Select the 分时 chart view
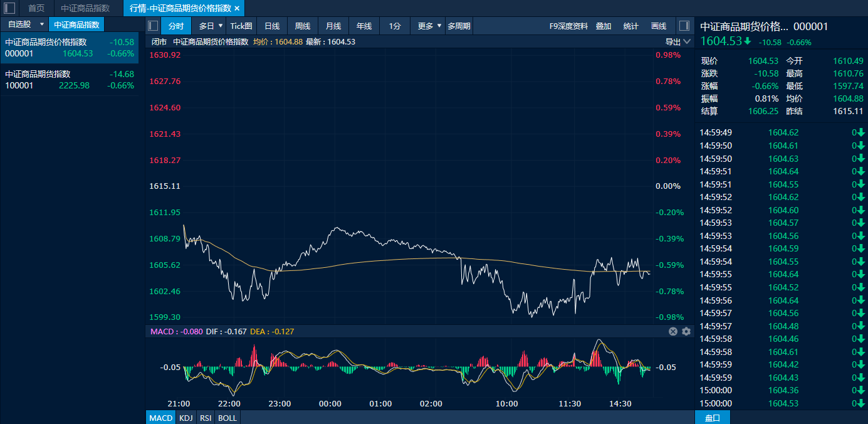Viewport: 868px width, 424px height. coord(176,26)
